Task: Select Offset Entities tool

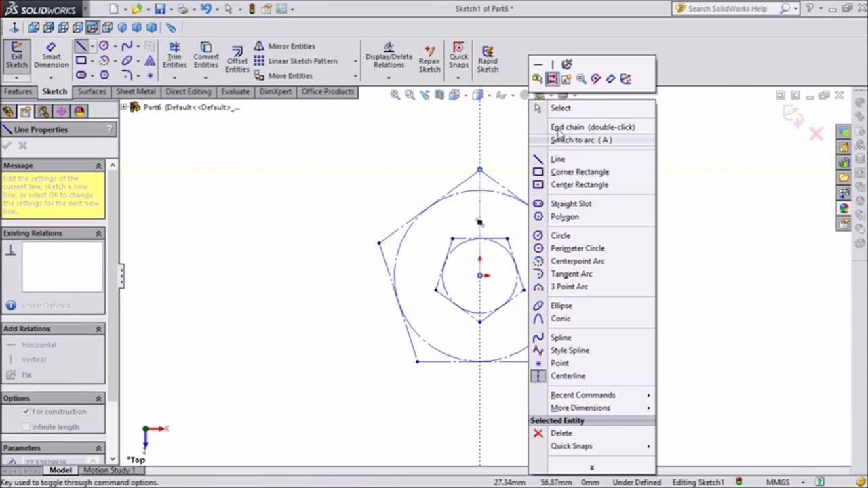Action: pos(237,60)
